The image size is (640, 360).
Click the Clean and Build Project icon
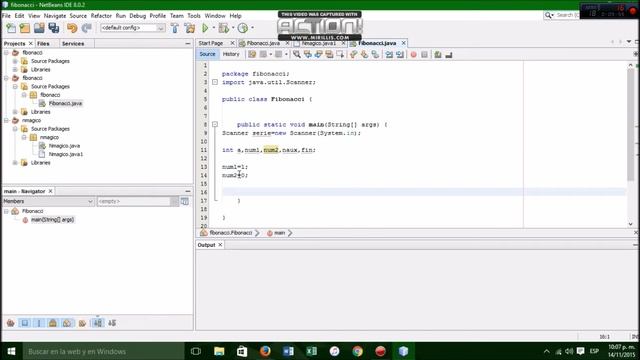[x=190, y=28]
